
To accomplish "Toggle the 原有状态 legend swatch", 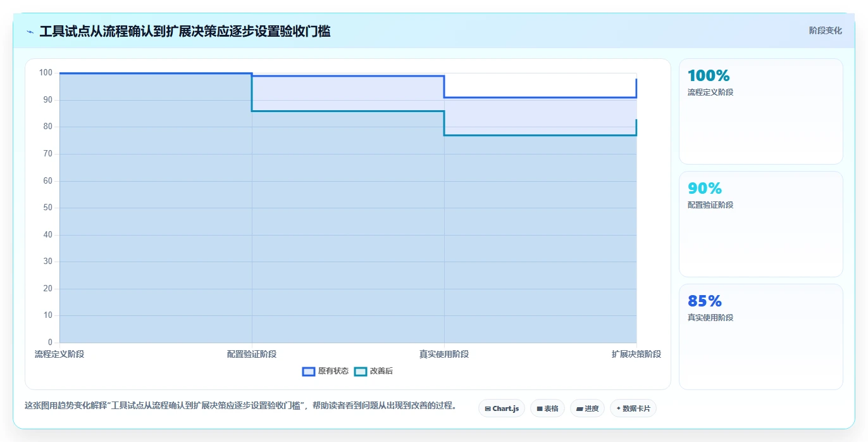I will click(309, 371).
